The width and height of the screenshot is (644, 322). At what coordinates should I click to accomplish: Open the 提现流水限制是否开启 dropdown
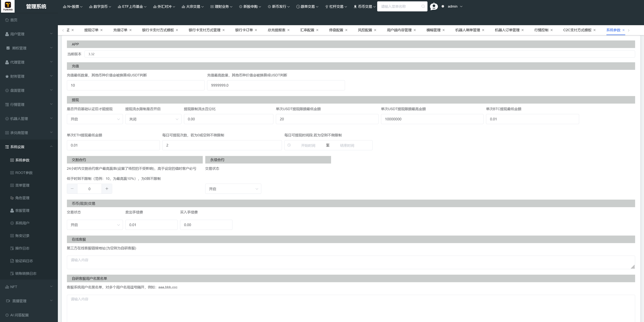point(153,119)
